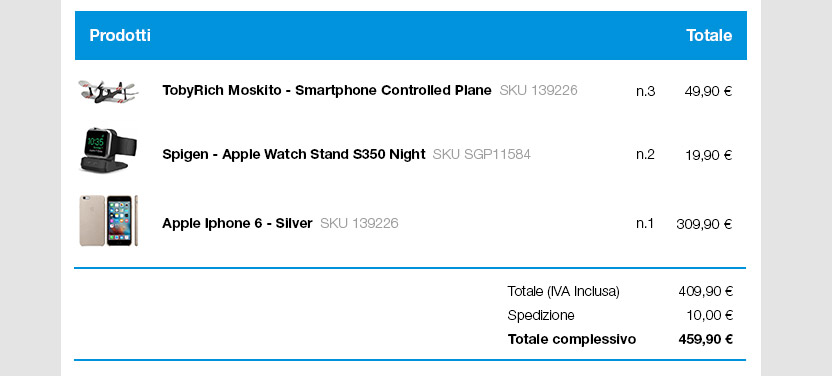Click quantity n.2 on the Spigen row
Screen dimensions: 832x376
645,155
